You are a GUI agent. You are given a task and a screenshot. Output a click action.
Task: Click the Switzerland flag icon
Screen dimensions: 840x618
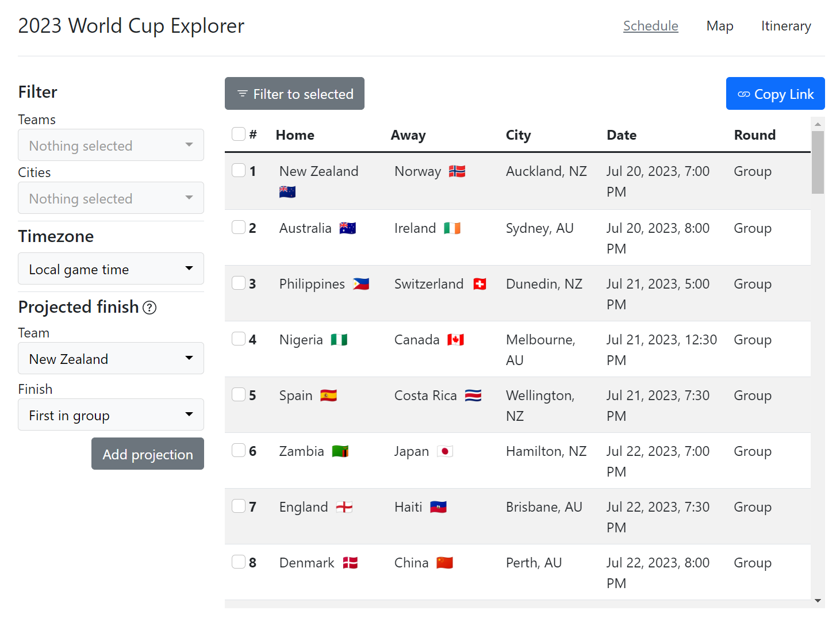pyautogui.click(x=480, y=284)
